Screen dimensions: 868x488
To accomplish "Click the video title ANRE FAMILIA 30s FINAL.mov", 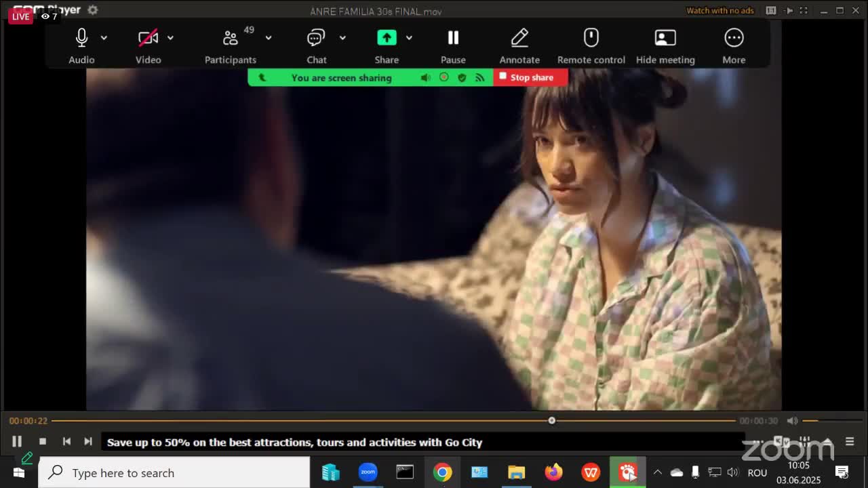I will pos(376,11).
